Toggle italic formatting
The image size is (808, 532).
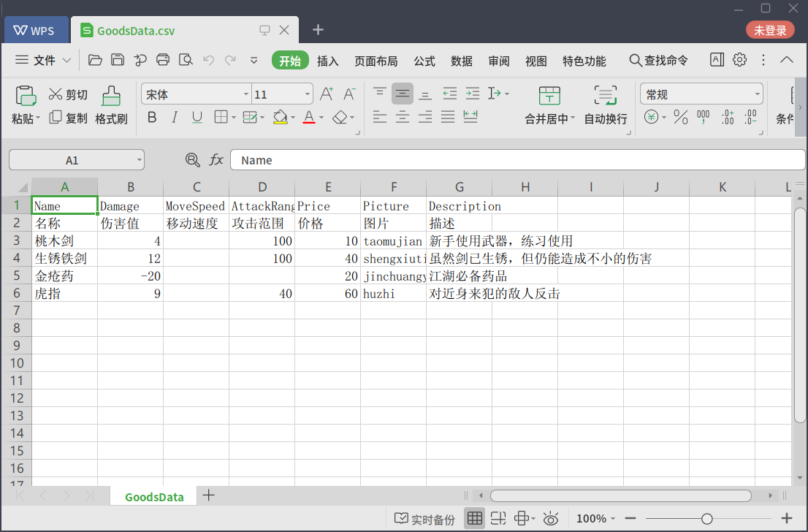tap(174, 117)
